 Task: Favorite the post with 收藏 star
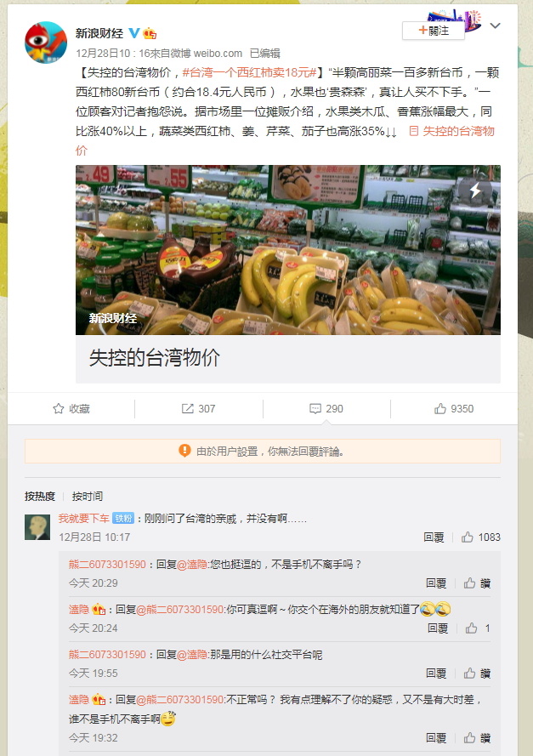[x=71, y=409]
